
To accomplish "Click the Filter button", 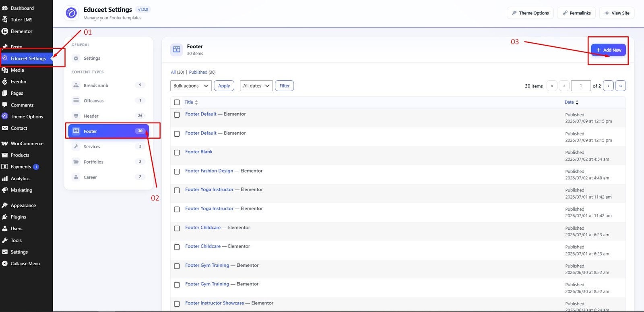I will tap(285, 86).
